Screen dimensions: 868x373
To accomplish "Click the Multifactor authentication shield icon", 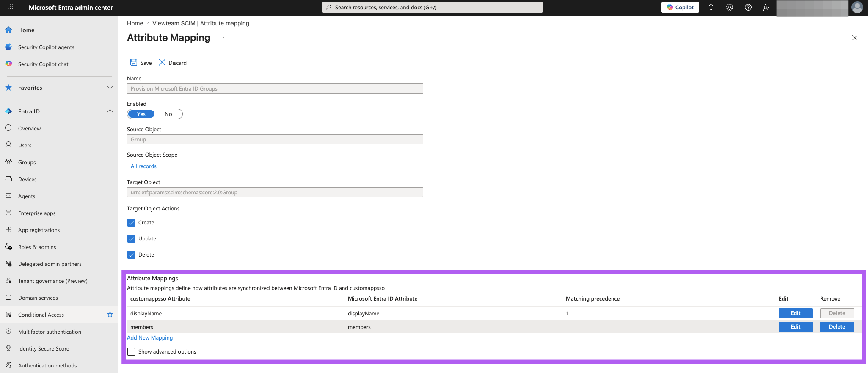I will pos(8,331).
